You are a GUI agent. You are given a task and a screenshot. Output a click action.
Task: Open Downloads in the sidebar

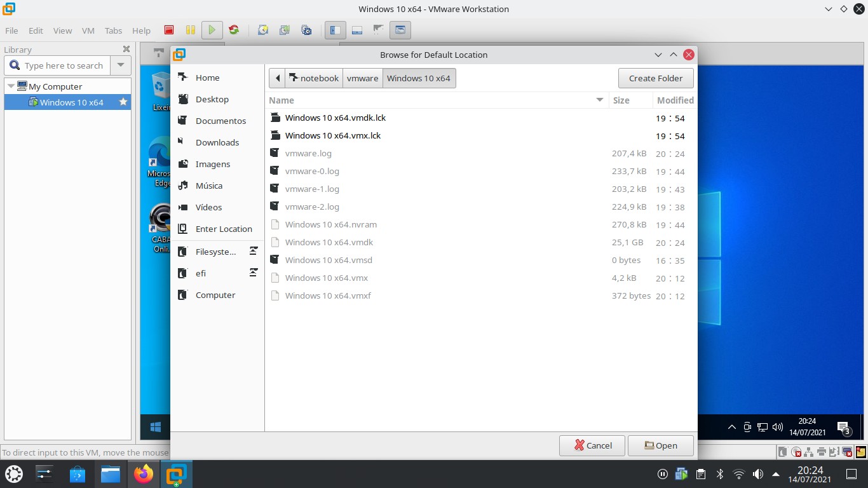(217, 142)
